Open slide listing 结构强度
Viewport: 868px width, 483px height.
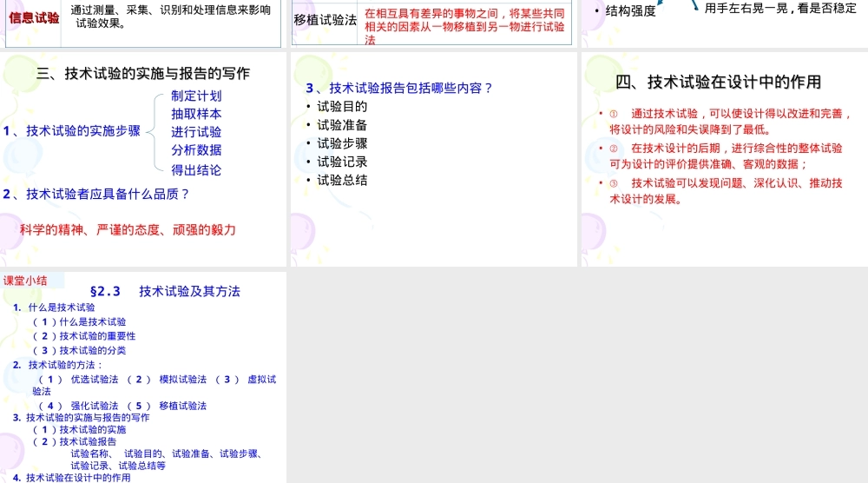(x=725, y=23)
